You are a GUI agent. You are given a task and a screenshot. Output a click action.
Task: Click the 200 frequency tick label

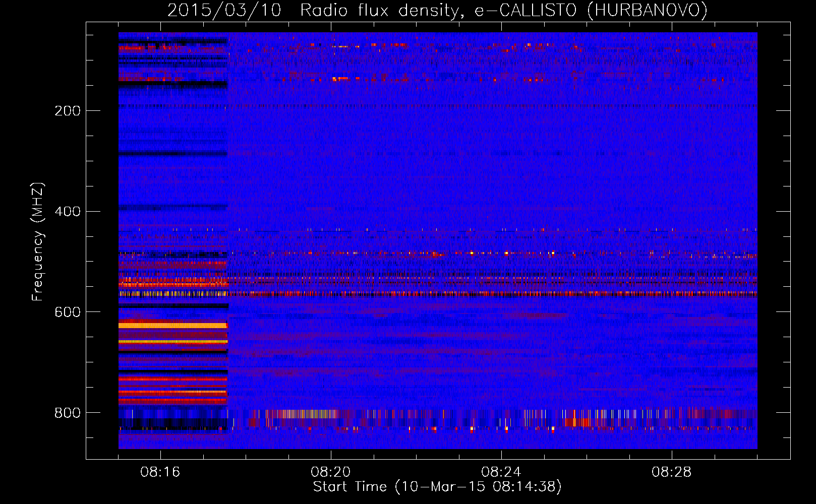point(68,111)
